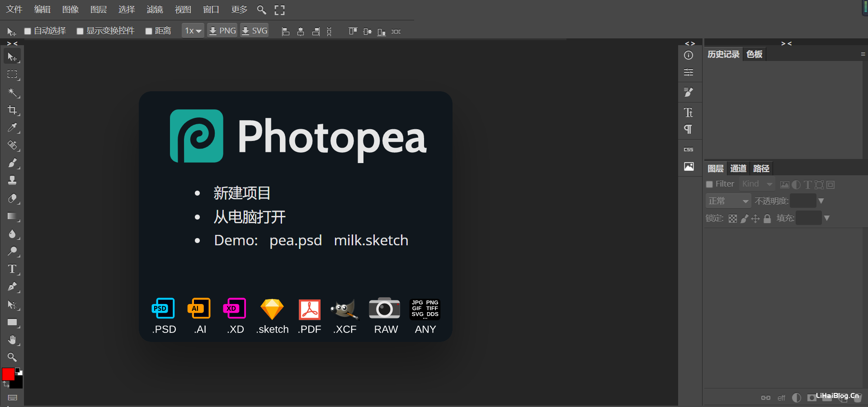Viewport: 868px width, 407px height.
Task: Toggle lock position icon
Action: coord(755,219)
